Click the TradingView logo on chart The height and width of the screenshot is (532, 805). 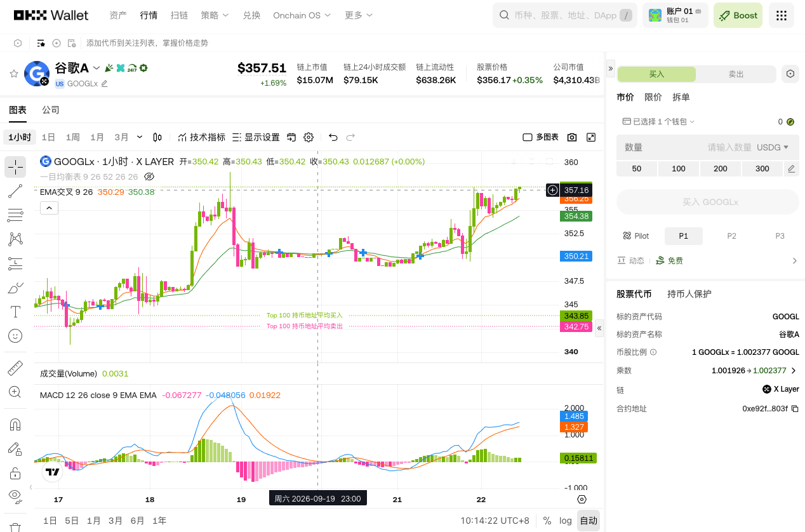click(53, 472)
